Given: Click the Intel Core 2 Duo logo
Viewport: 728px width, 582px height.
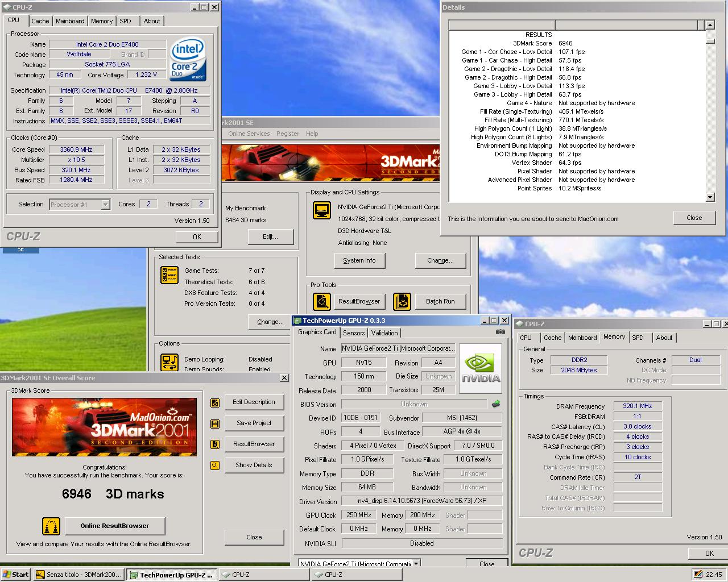Looking at the screenshot, I should [188, 60].
